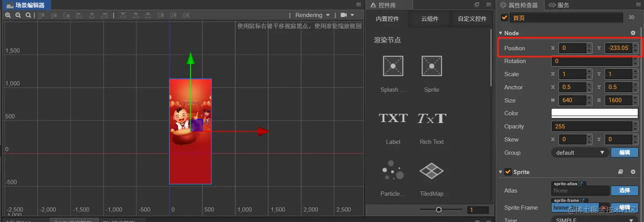Toggle the 首页 node active checkbox
This screenshot has height=222, width=644.
click(x=505, y=17)
